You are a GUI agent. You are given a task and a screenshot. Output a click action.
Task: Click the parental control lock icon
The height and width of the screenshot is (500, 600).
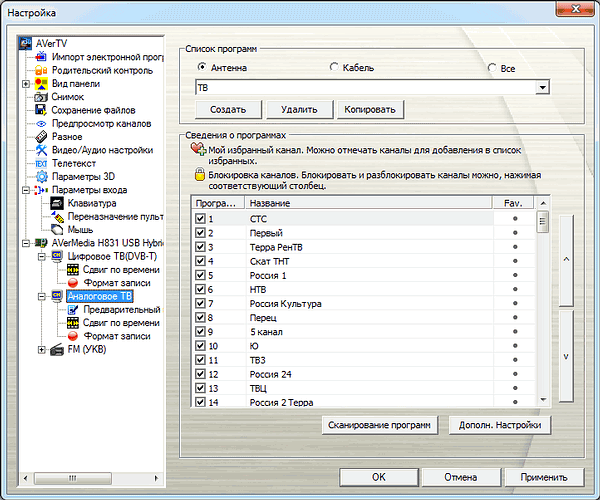[41, 70]
